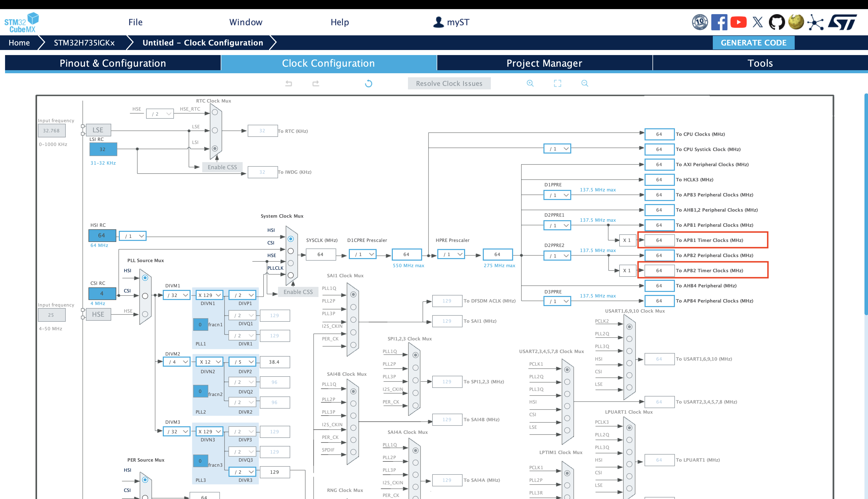This screenshot has height=499, width=868.
Task: Click the redo arrow icon
Action: point(316,83)
